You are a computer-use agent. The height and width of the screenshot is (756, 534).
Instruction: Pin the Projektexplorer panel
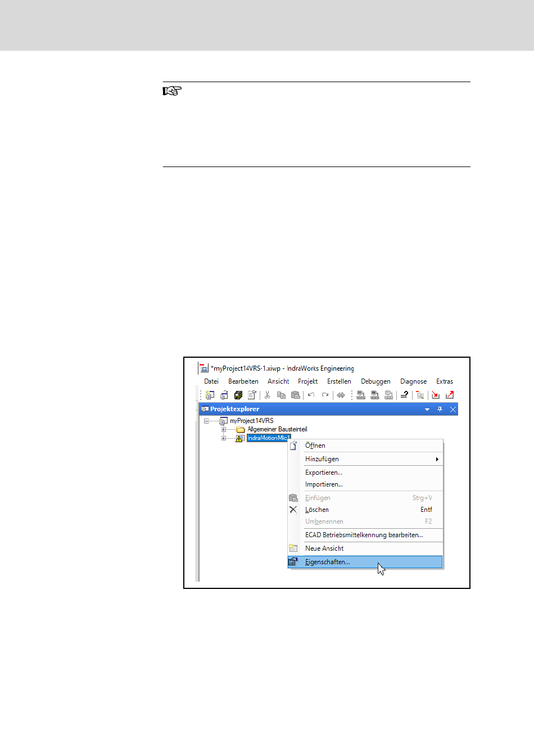point(440,409)
